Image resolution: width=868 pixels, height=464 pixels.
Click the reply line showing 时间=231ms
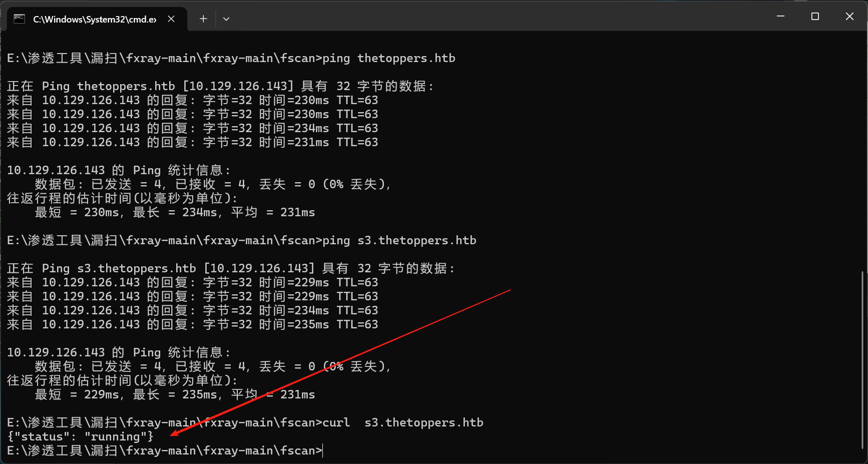coord(192,142)
